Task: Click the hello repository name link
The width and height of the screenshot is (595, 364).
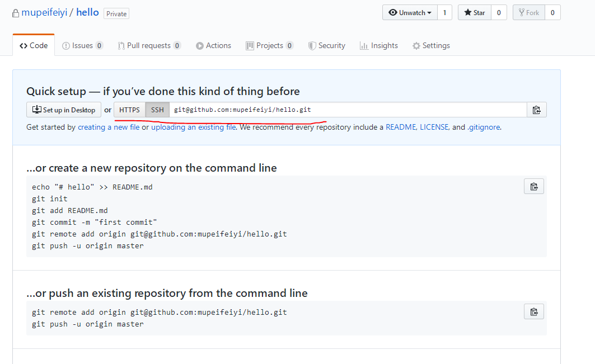Action: [88, 12]
